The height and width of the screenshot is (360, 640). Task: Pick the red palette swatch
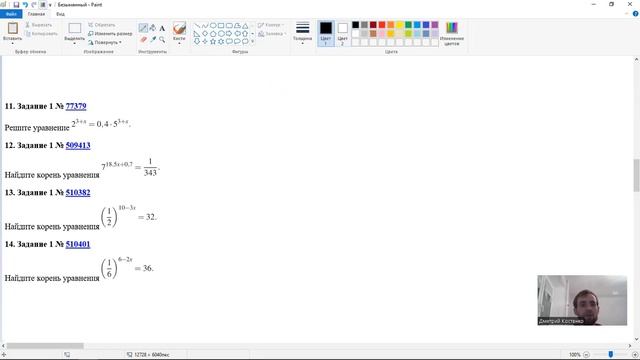click(x=382, y=25)
